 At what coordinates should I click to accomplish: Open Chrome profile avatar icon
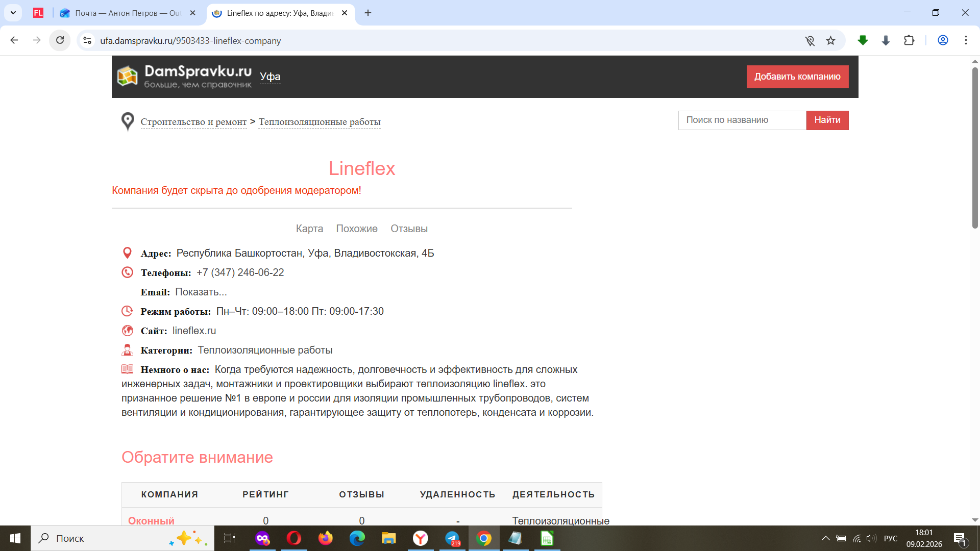coord(943,40)
